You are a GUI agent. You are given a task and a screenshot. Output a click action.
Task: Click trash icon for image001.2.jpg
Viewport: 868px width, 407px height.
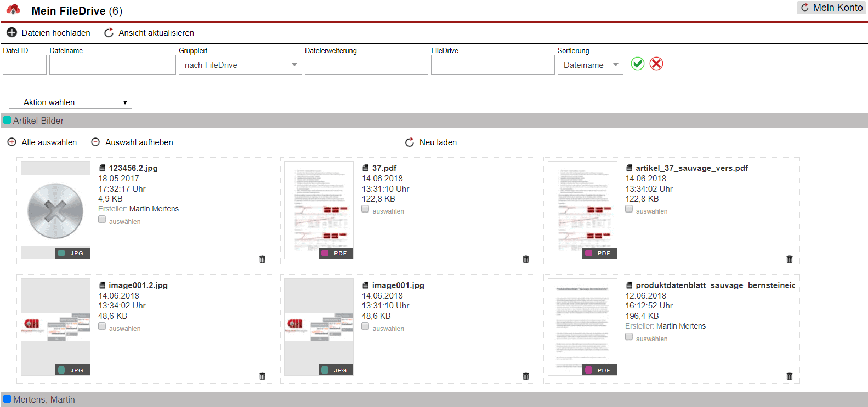(x=262, y=376)
